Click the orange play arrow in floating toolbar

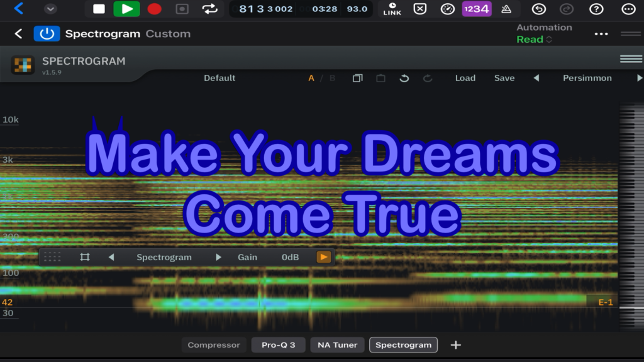(x=323, y=257)
